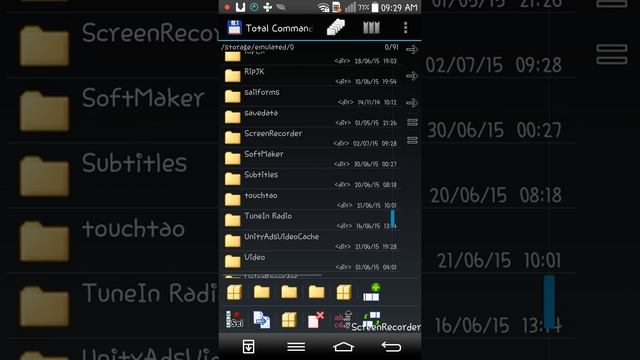Select the Video folder icon
The height and width of the screenshot is (360, 640).
(x=233, y=261)
